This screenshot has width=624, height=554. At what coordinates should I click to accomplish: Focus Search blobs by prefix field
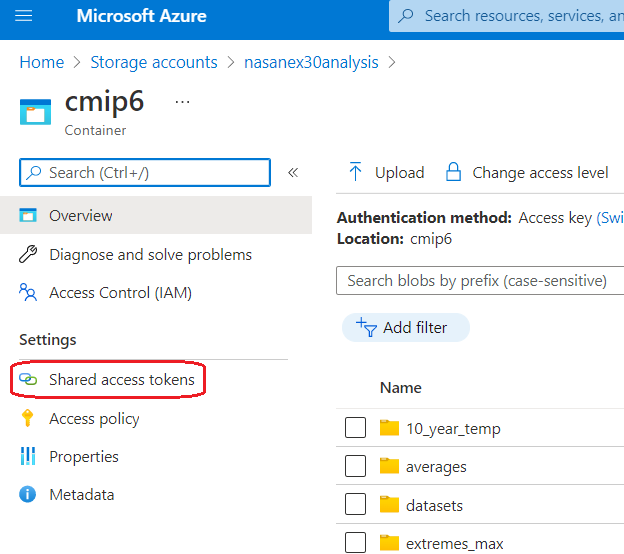point(480,281)
